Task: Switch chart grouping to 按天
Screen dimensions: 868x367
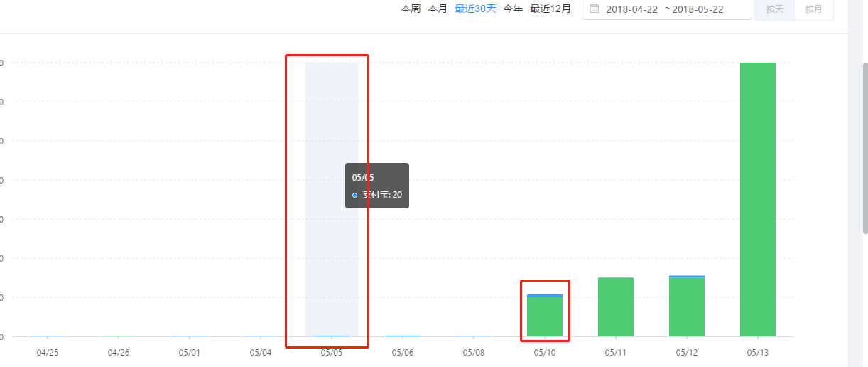Action: (x=774, y=9)
